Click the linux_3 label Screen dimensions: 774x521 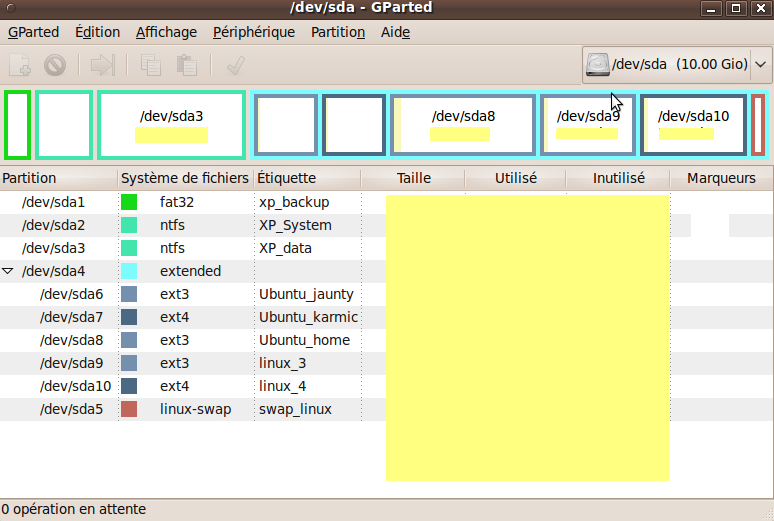pyautogui.click(x=282, y=363)
